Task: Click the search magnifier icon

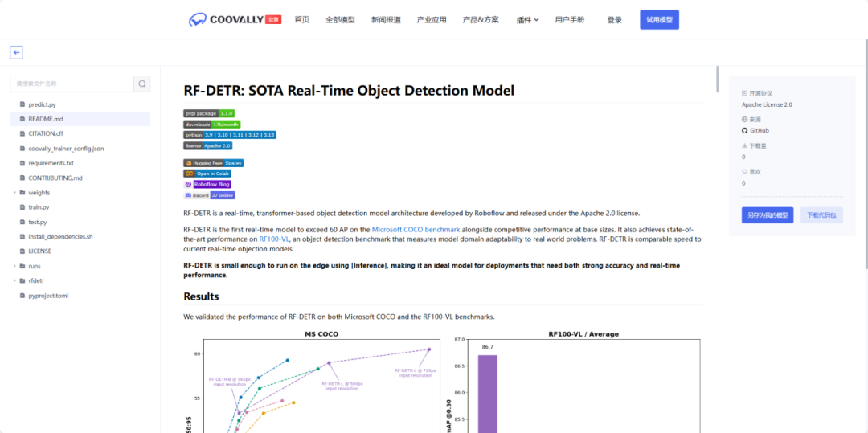Action: pyautogui.click(x=142, y=84)
